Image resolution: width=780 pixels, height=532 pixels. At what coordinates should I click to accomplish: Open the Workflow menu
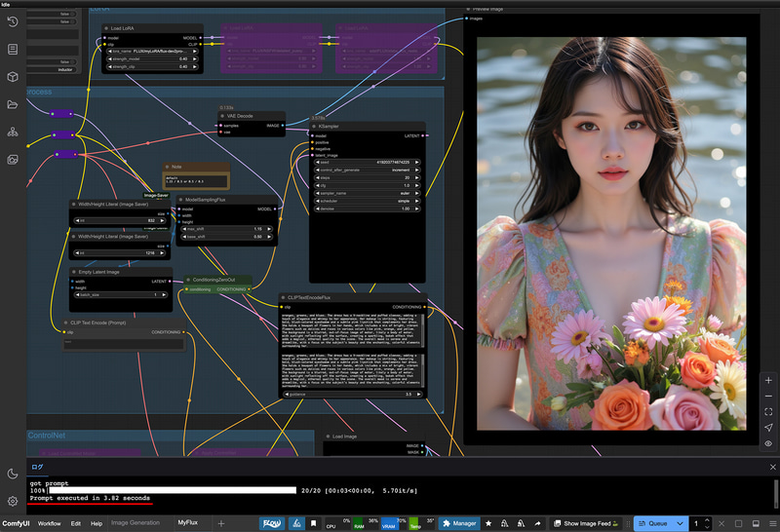[x=50, y=523]
